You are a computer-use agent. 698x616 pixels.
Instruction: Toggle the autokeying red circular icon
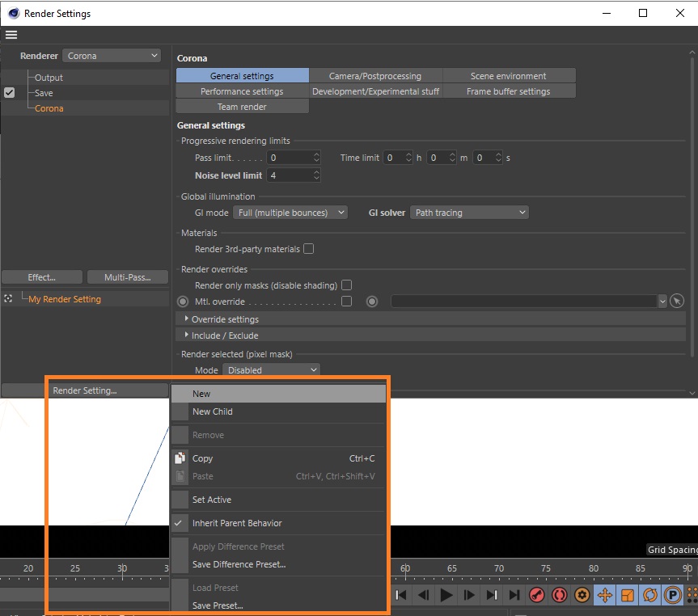point(559,596)
